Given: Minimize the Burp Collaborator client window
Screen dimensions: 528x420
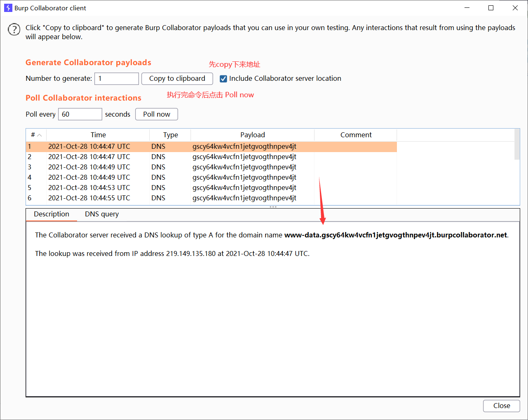Looking at the screenshot, I should tap(467, 8).
